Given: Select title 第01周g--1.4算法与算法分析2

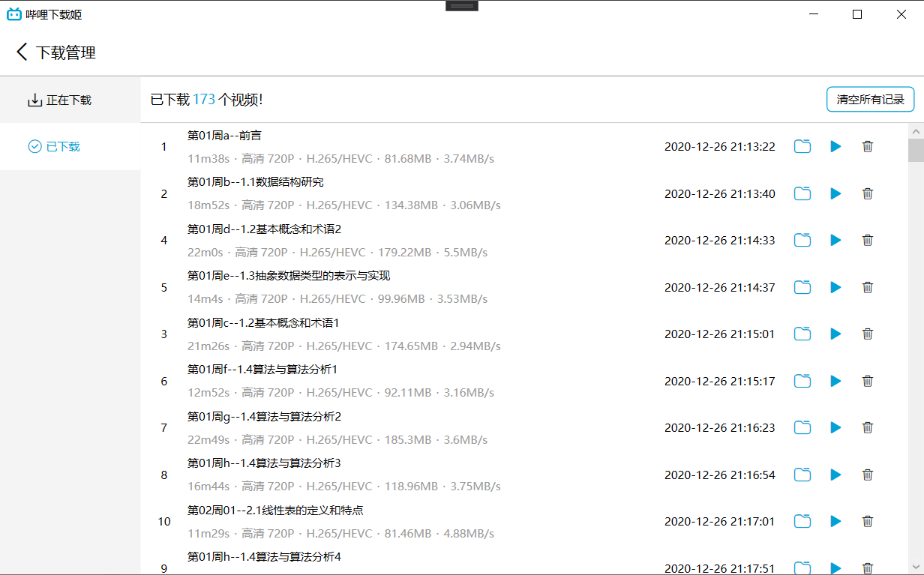Looking at the screenshot, I should 264,417.
